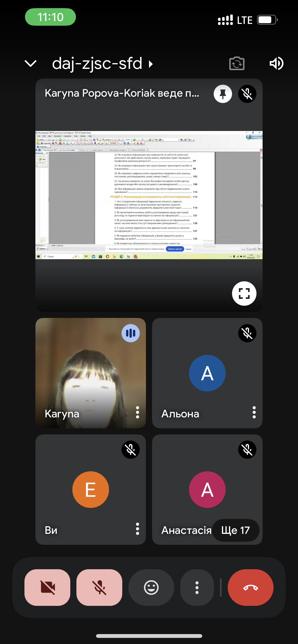
Task: Open more options in the bottom call bar
Action: (197, 588)
